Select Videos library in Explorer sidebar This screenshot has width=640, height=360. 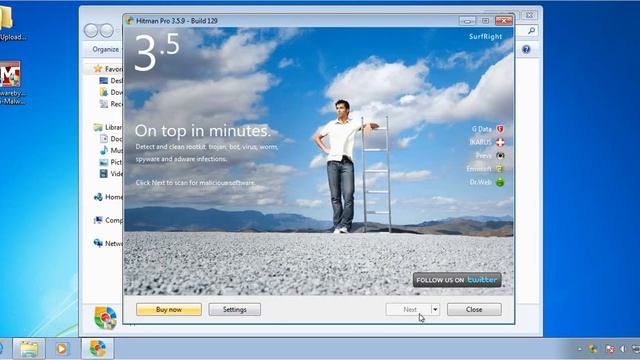tap(112, 173)
